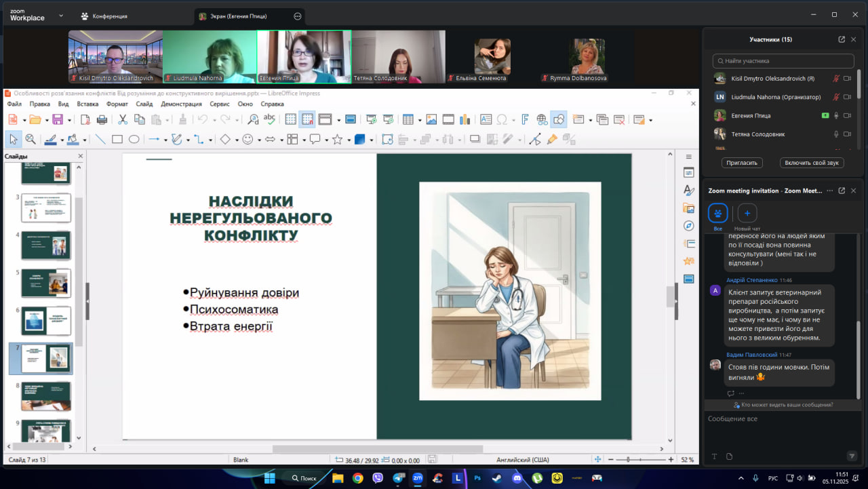The height and width of the screenshot is (489, 868).
Task: Click the spelling check abc icon
Action: coord(269,119)
